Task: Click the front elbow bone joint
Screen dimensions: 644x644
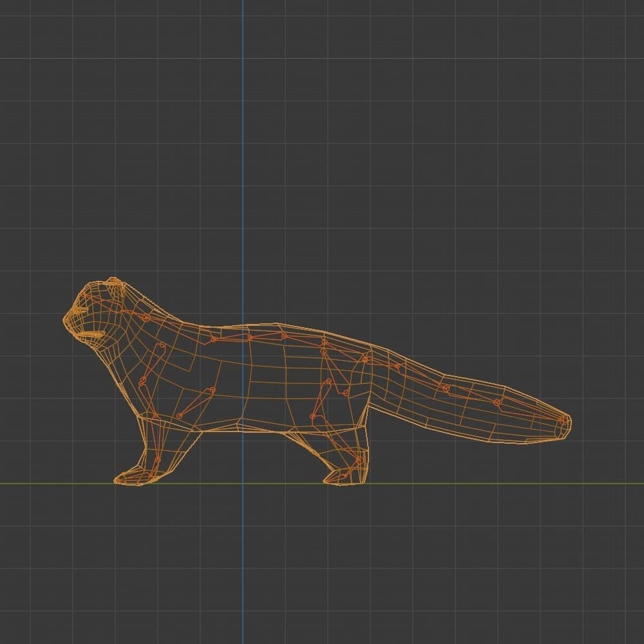Action: pyautogui.click(x=141, y=384)
